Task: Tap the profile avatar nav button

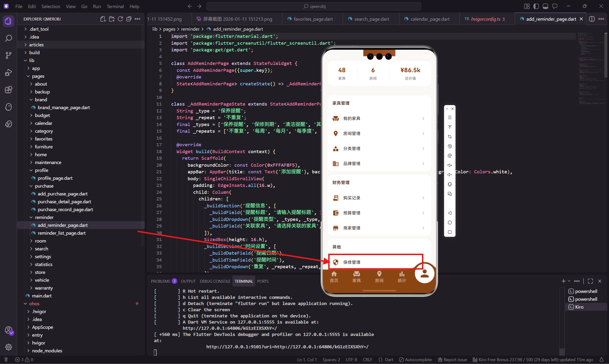Action: [424, 273]
